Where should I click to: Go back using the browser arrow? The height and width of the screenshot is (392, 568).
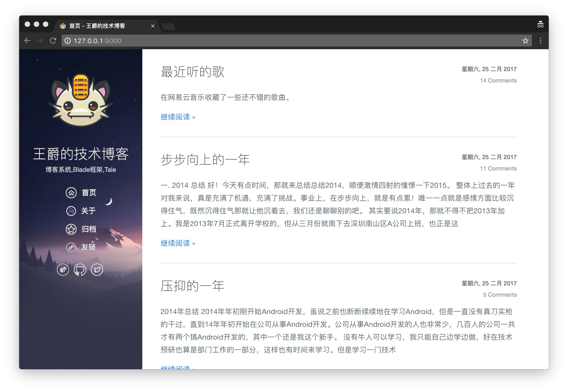(27, 41)
